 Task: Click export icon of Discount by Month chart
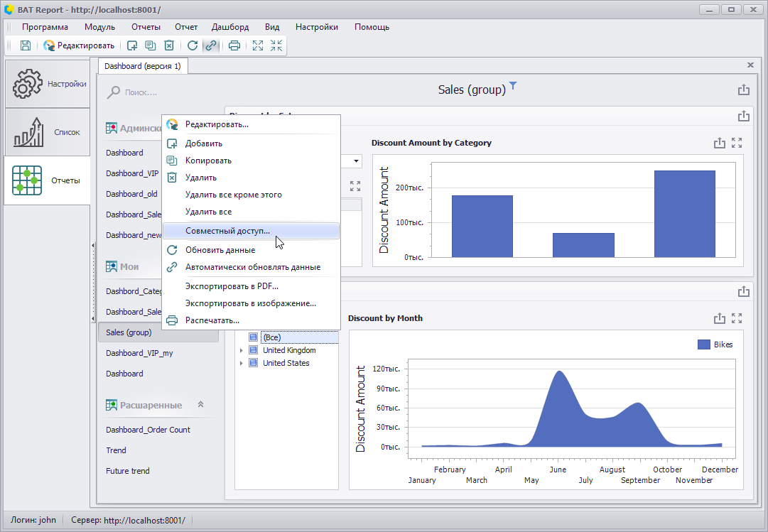[719, 318]
